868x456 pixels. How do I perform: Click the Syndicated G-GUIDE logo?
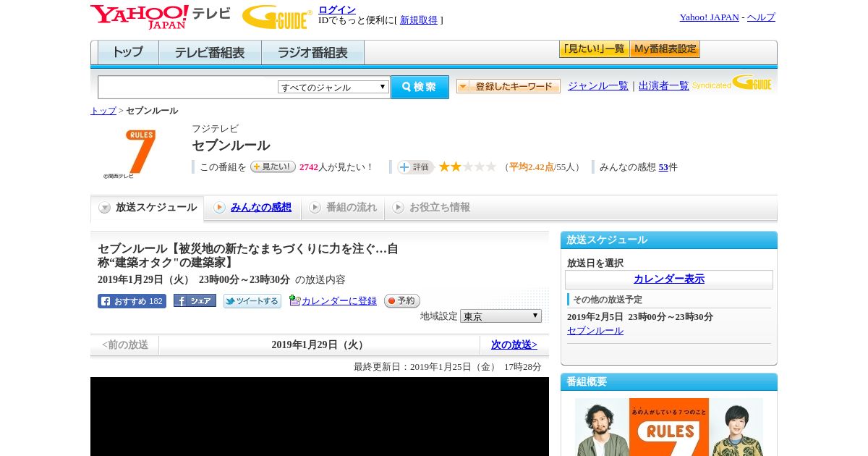[732, 83]
